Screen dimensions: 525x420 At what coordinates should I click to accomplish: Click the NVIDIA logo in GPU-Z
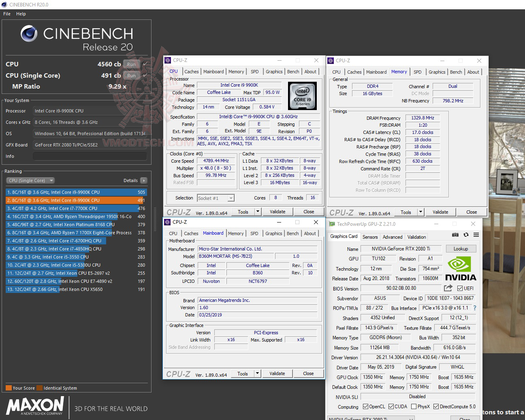(x=461, y=269)
